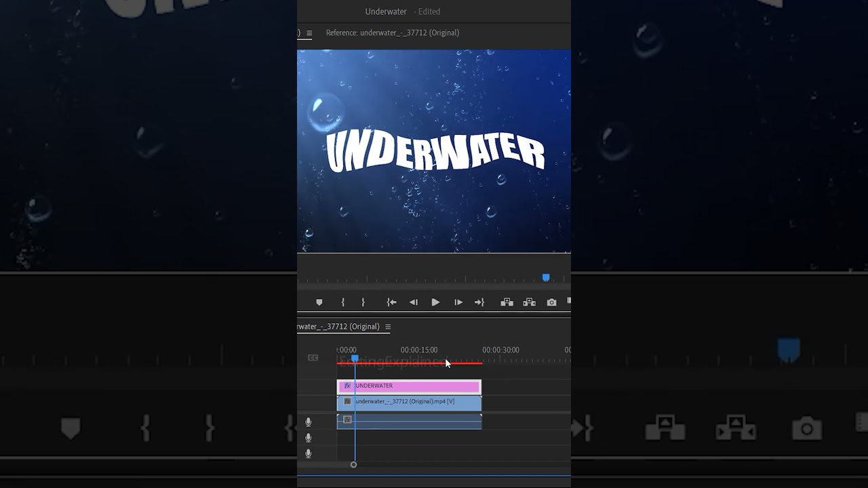Click voice-over mic on the lowest audio track

click(309, 453)
